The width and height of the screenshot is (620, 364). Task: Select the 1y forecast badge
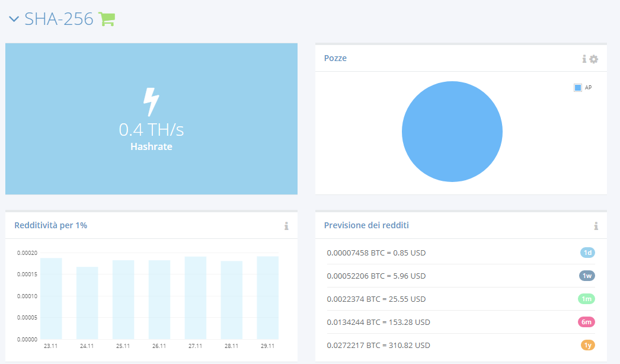coord(587,345)
